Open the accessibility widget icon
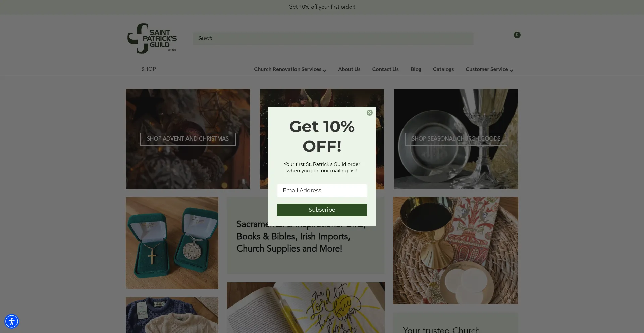The height and width of the screenshot is (333, 644). 12,321
